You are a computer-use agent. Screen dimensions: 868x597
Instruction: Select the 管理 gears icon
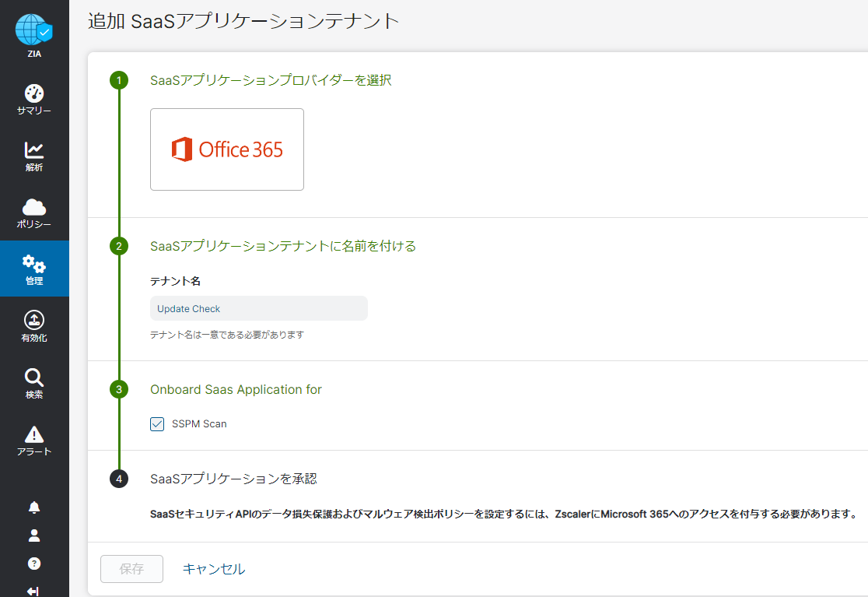click(x=33, y=264)
